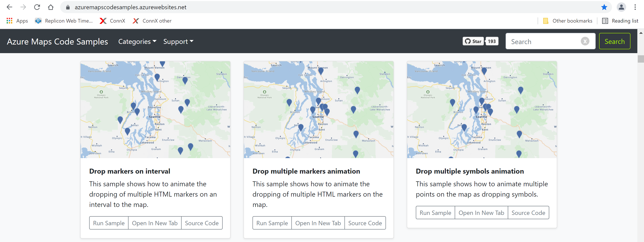Run Sample for Drop multiple symbols animation
The width and height of the screenshot is (644, 242).
[435, 213]
